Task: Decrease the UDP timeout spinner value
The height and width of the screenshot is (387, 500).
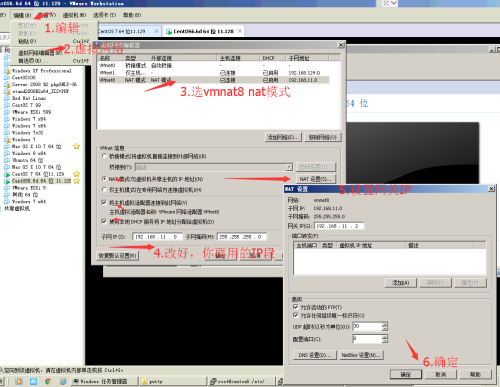Action: pos(385,329)
